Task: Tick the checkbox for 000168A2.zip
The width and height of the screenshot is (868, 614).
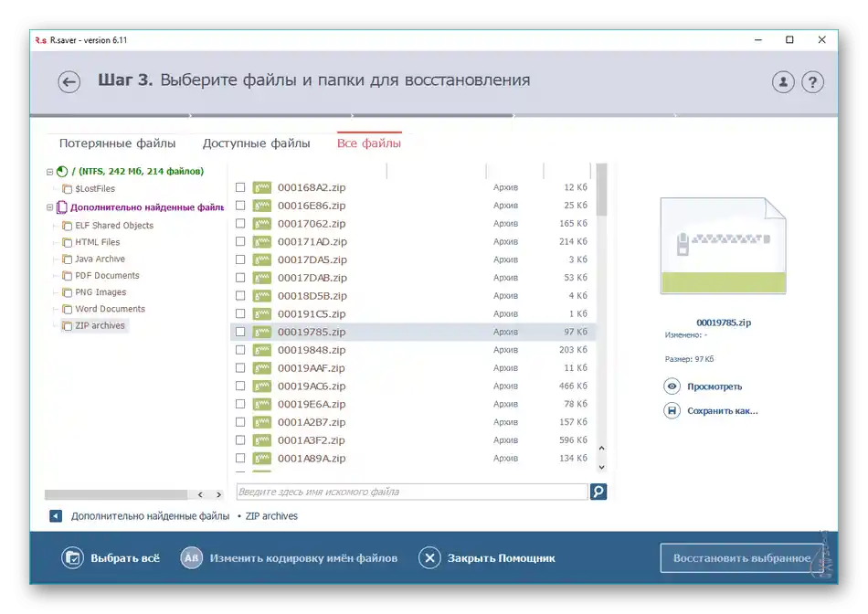Action: 240,187
